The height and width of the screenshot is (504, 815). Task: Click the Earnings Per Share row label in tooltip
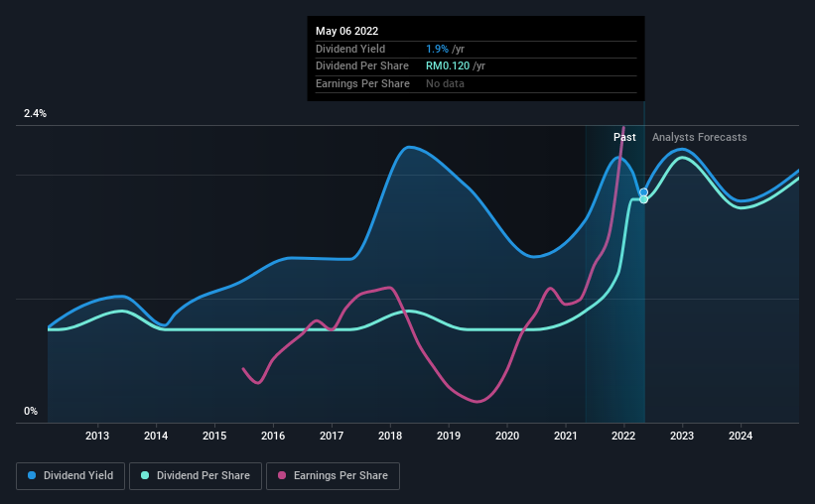362,83
